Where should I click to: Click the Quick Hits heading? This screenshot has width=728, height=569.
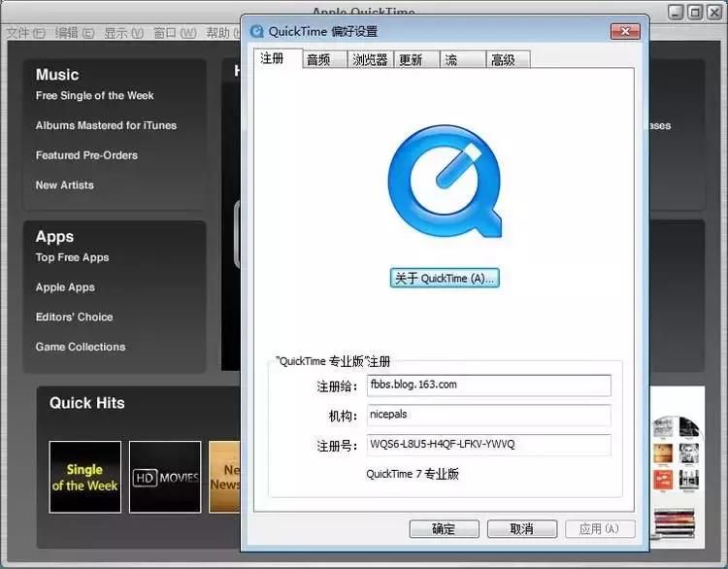tap(87, 403)
